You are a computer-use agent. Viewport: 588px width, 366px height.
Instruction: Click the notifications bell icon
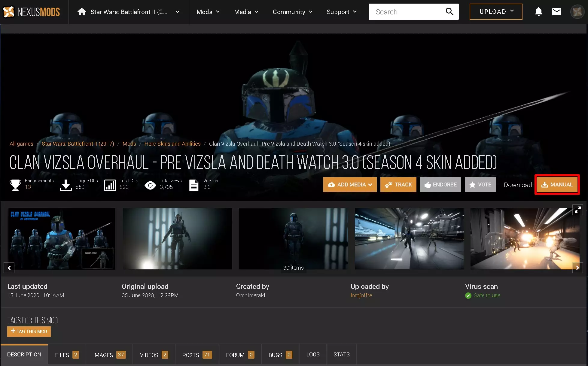click(x=538, y=12)
